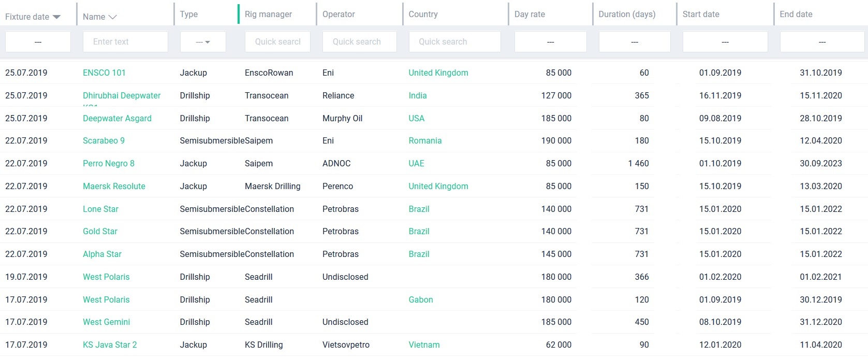Screen dimensions: 868x357
Task: Open the Start date filter box
Action: pyautogui.click(x=725, y=42)
